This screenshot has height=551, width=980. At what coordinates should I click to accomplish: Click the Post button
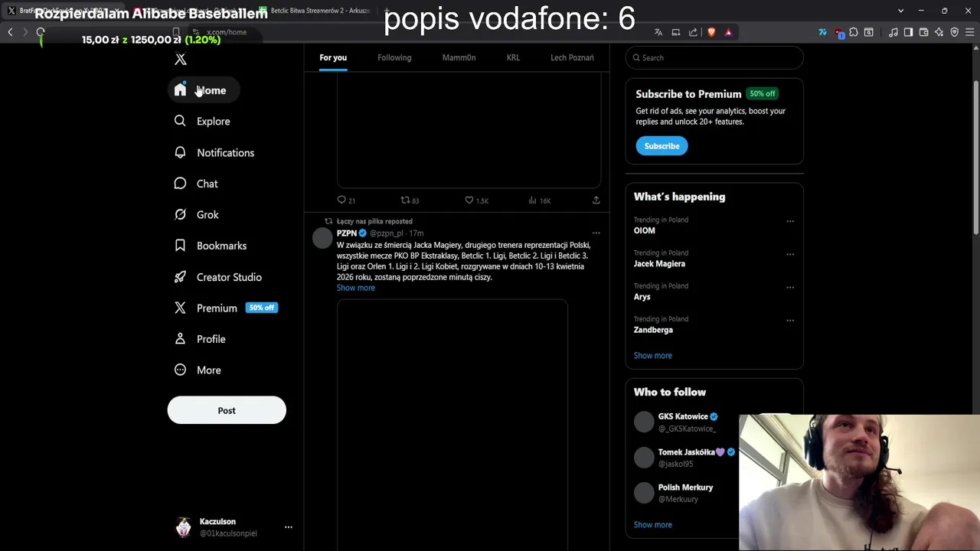click(x=227, y=410)
